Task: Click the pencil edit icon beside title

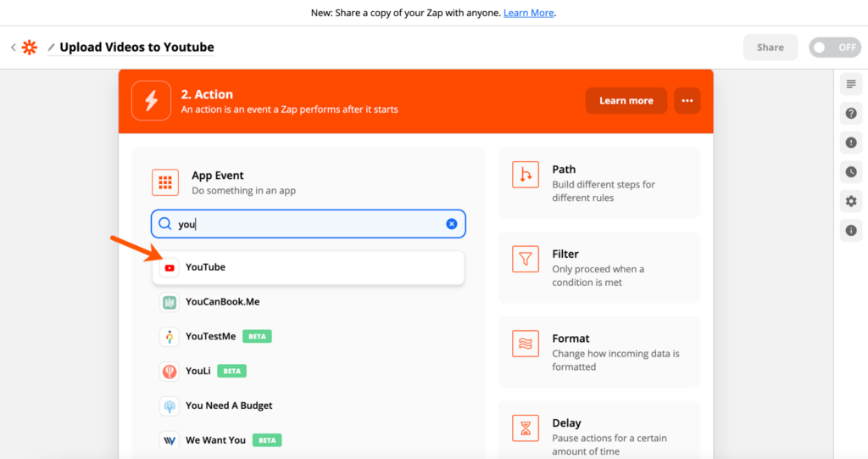Action: coord(52,48)
